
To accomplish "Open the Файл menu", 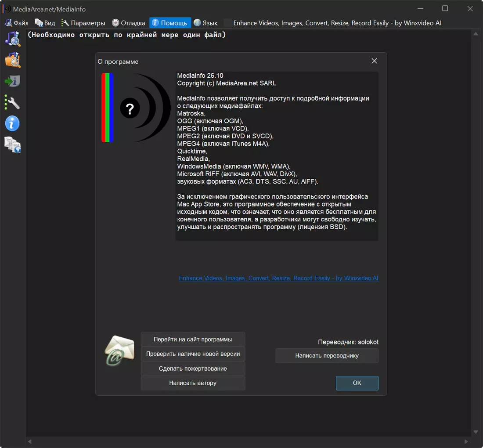I will click(17, 23).
